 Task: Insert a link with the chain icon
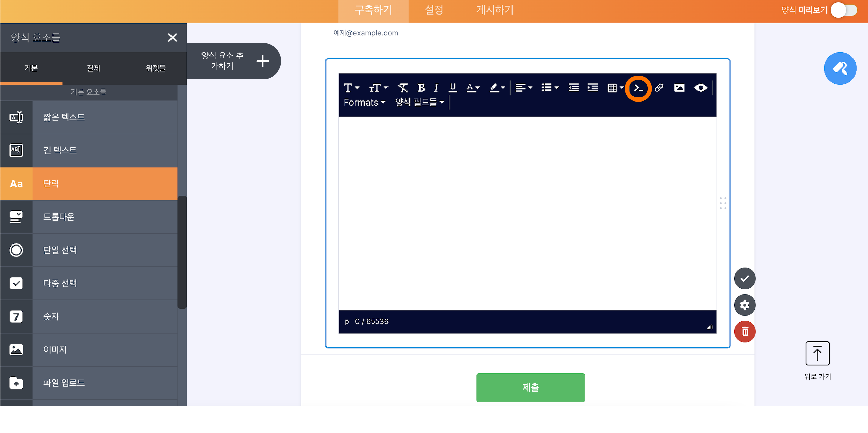(x=659, y=88)
